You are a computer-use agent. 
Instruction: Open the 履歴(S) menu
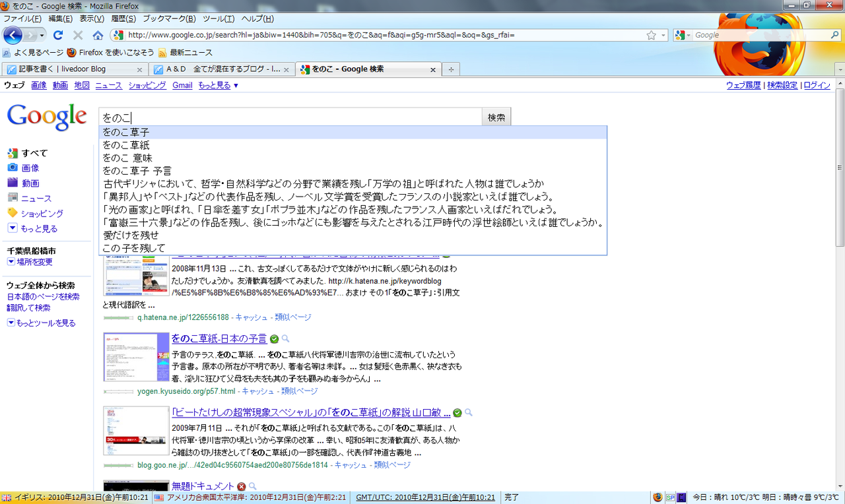pyautogui.click(x=123, y=18)
